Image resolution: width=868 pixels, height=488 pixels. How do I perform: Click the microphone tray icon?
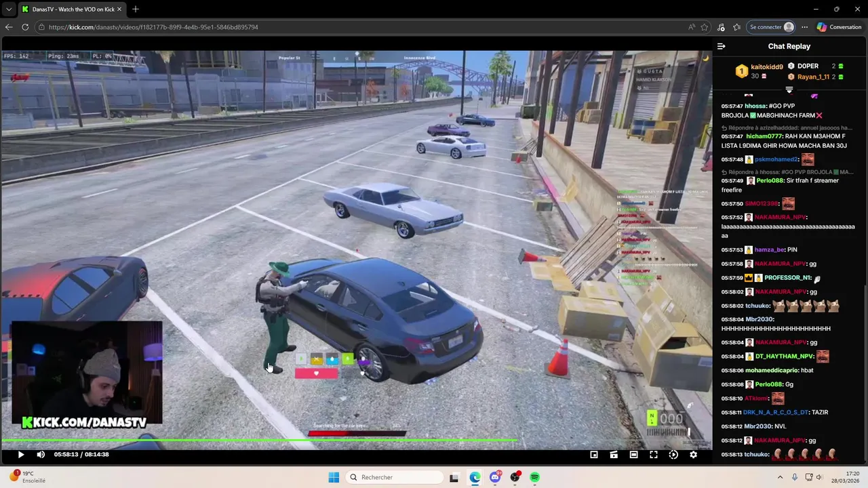(x=795, y=477)
